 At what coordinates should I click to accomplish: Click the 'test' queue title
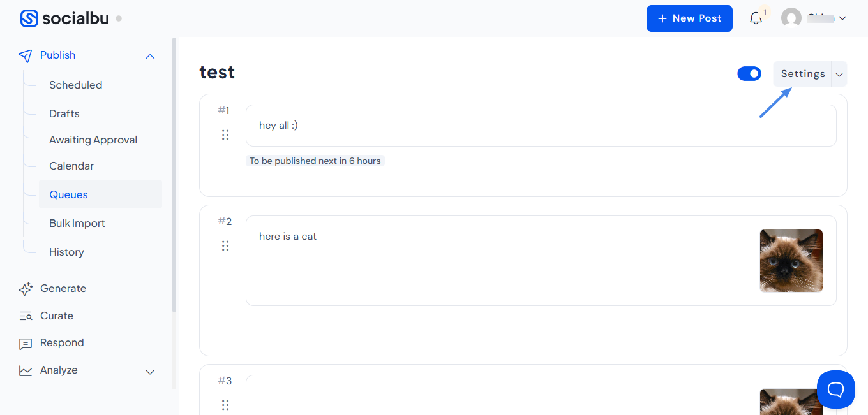point(217,72)
